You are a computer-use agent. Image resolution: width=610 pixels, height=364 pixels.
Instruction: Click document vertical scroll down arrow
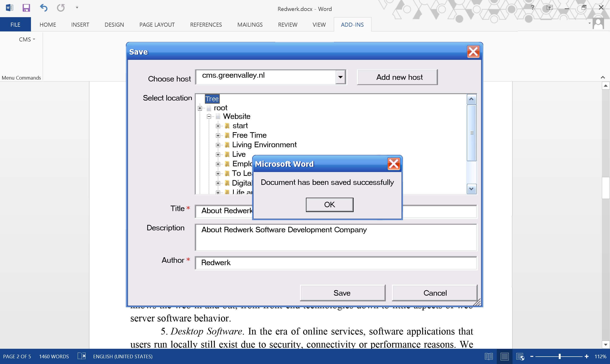point(605,345)
